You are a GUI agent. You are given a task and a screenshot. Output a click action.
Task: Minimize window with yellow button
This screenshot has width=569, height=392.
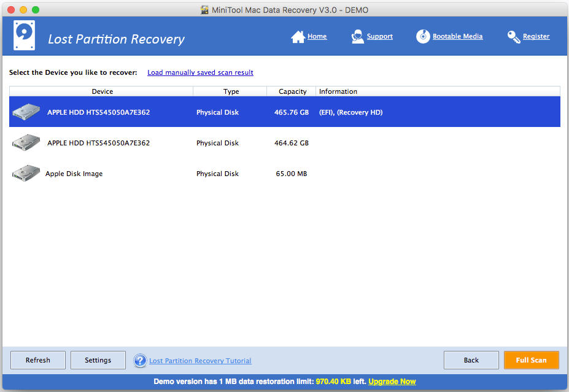pyautogui.click(x=23, y=10)
